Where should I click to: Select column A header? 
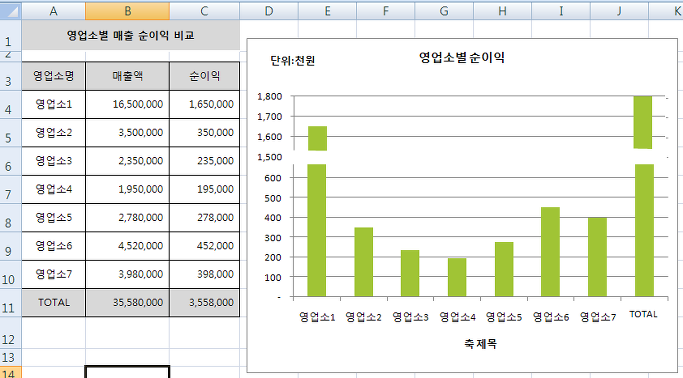pyautogui.click(x=54, y=11)
